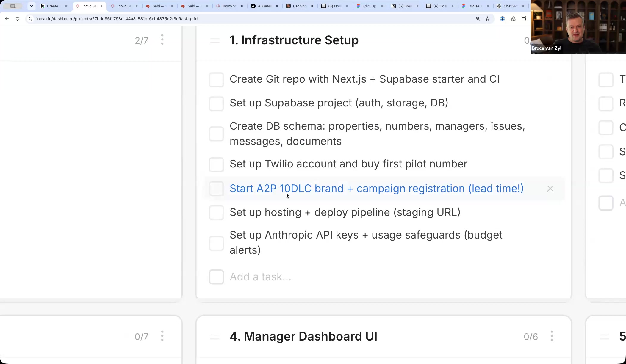Close the DMHA tab

tap(488, 6)
